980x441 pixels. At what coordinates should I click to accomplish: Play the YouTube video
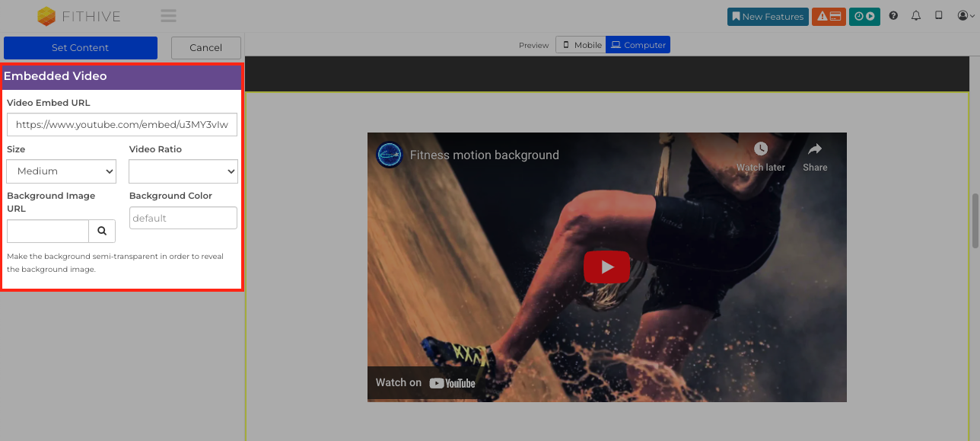point(606,267)
